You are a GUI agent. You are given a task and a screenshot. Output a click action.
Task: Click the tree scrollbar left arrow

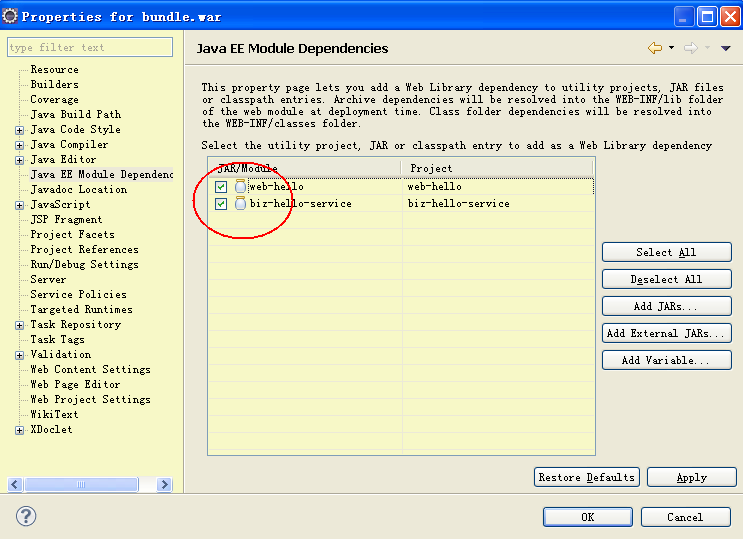[x=15, y=484]
